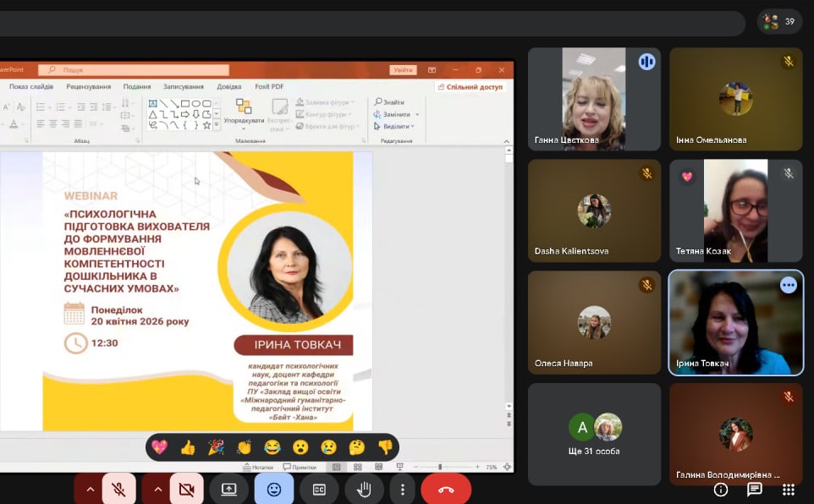
Task: Expand audio settings arrow next to microphone
Action: tap(90, 489)
